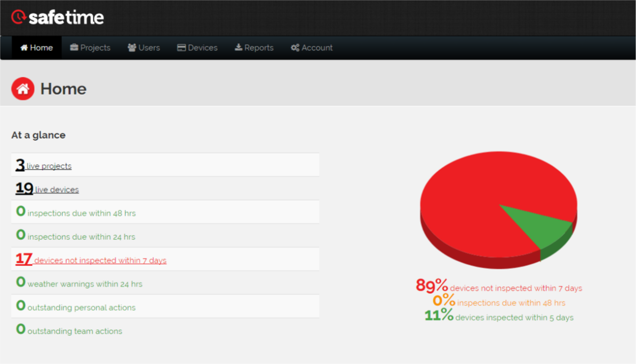
Task: Click the download icon next to Reports
Action: coord(238,47)
